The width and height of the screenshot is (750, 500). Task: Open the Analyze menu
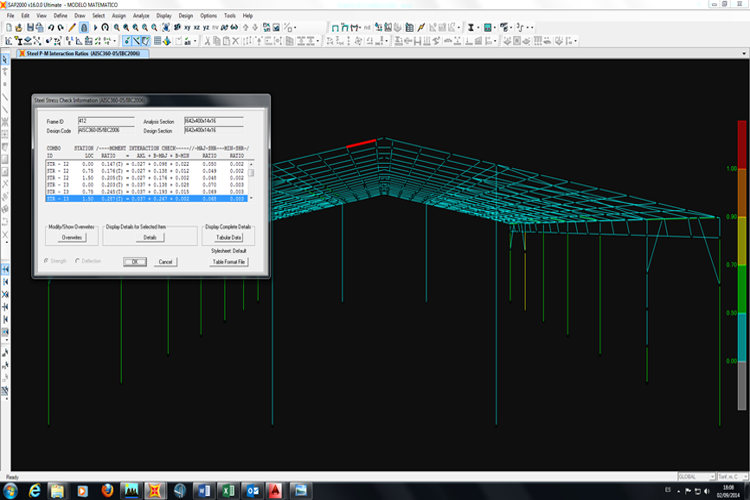141,16
